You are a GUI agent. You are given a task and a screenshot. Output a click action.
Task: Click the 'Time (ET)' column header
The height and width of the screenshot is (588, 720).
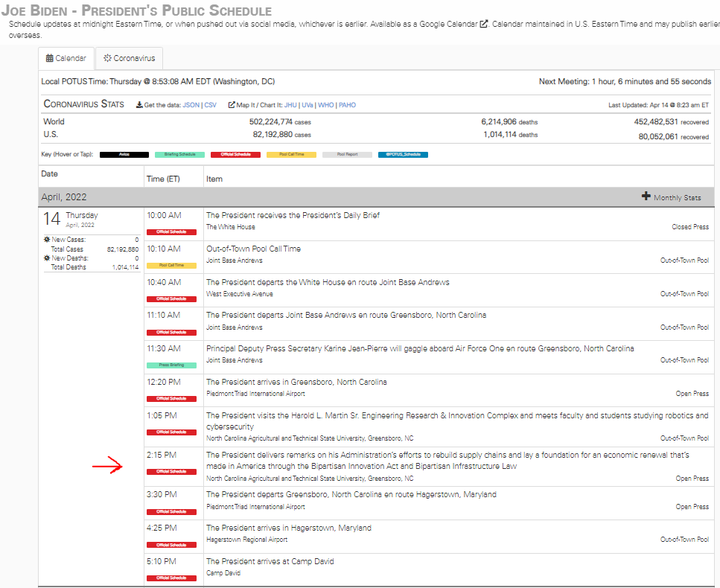[163, 179]
